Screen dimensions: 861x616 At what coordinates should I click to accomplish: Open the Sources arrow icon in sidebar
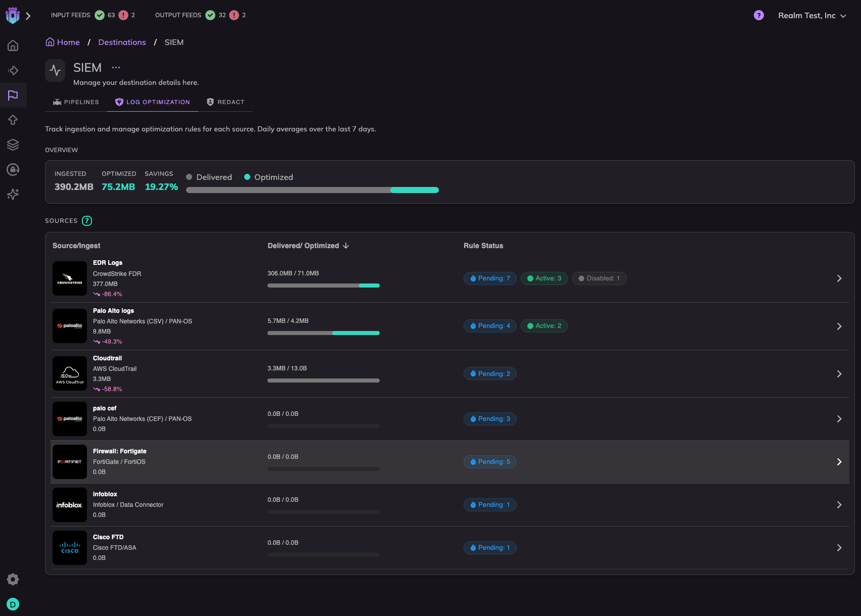click(x=13, y=70)
